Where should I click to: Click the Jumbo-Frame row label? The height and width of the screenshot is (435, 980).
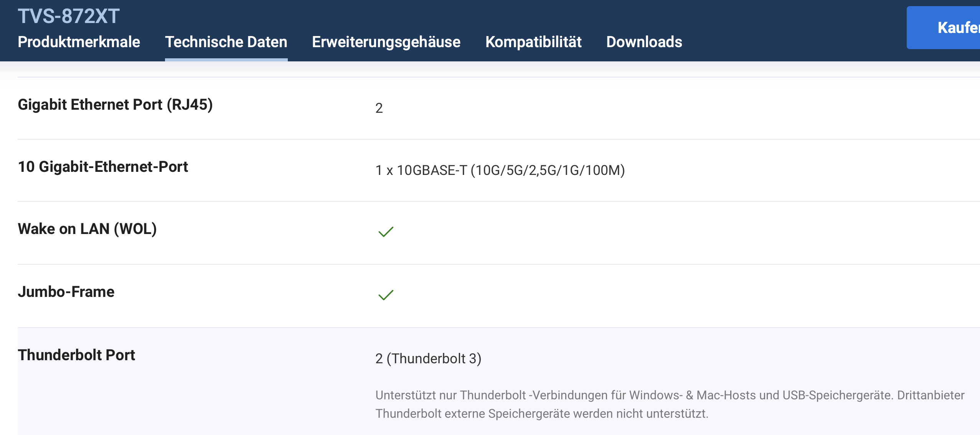(66, 292)
